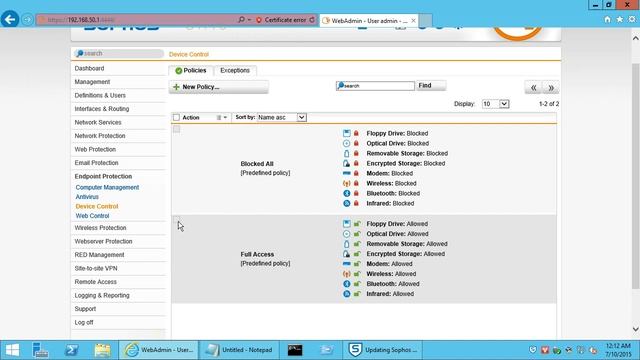Open Site-to-site VPN in the sidebar
640x360 pixels.
pyautogui.click(x=96, y=268)
